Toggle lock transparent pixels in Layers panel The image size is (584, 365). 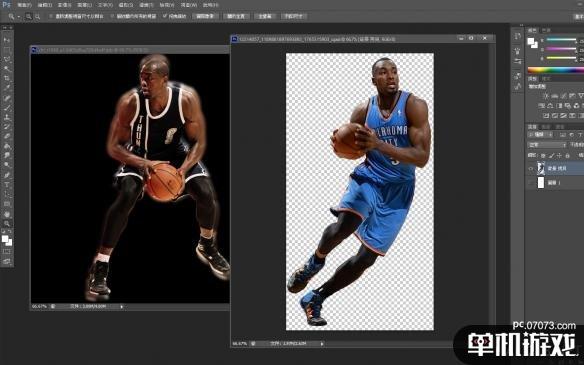point(543,155)
